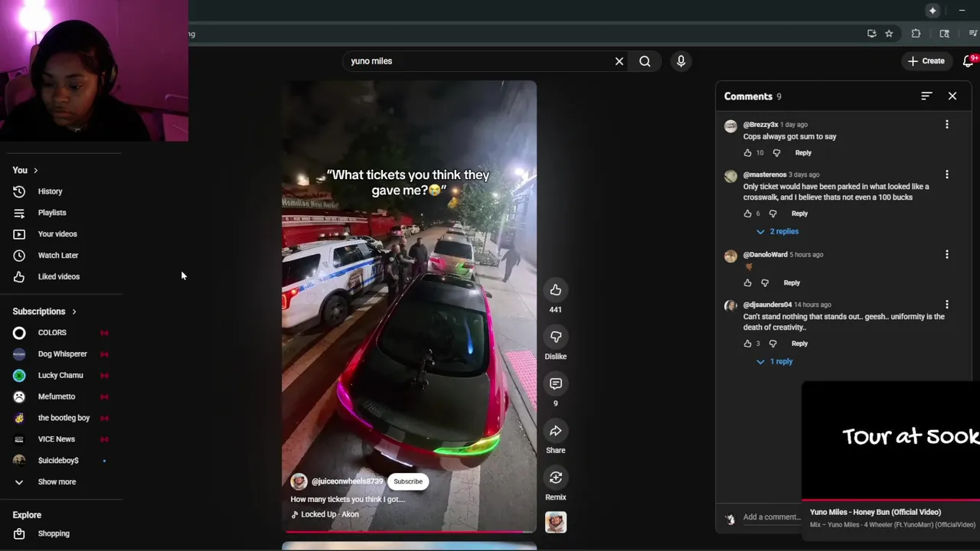
Task: Open the Dog Whisperer subscription
Action: pos(61,354)
